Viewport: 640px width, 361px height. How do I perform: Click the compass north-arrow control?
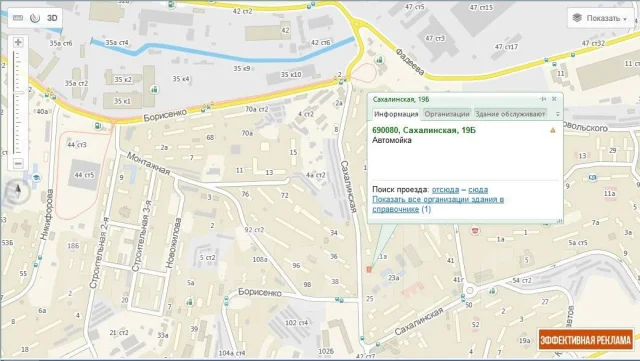click(x=17, y=192)
